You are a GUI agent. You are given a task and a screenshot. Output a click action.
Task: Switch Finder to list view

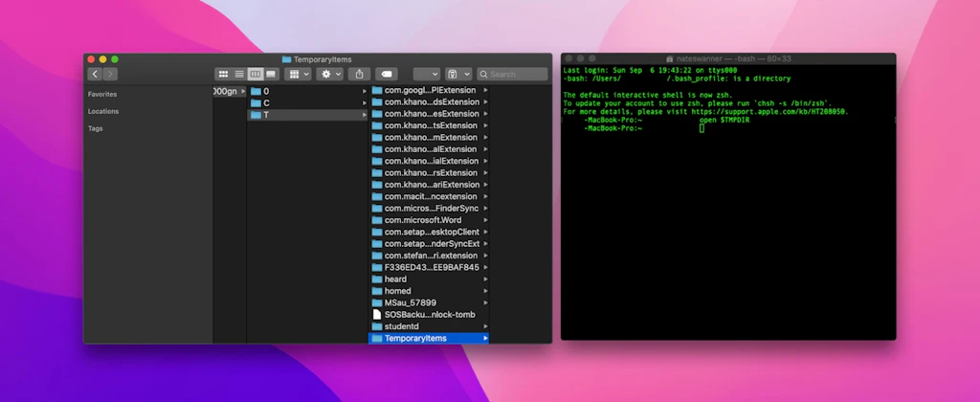(239, 75)
